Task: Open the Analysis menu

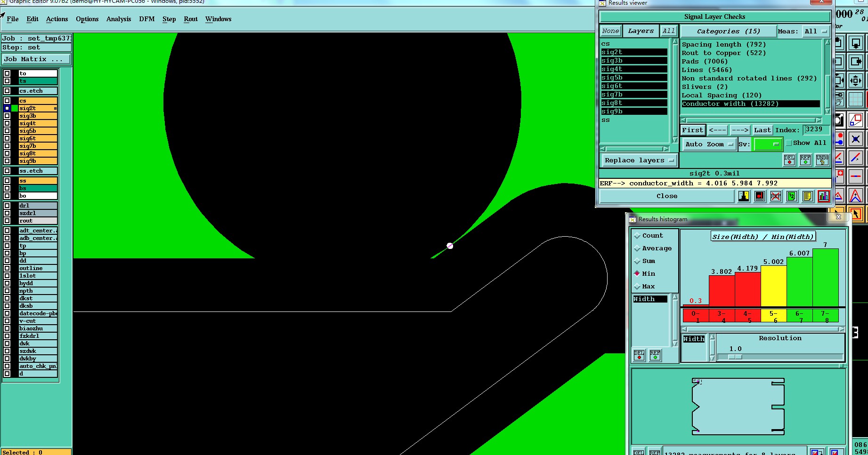Action: coord(119,19)
